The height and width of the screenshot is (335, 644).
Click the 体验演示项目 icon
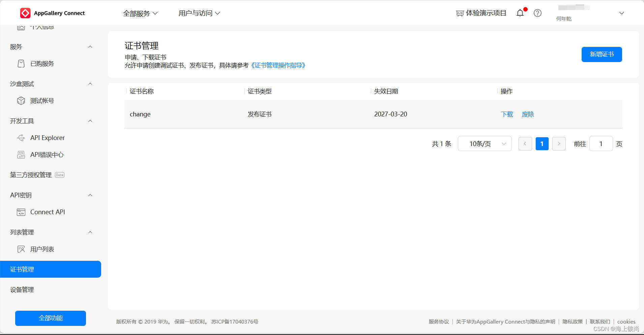click(460, 13)
